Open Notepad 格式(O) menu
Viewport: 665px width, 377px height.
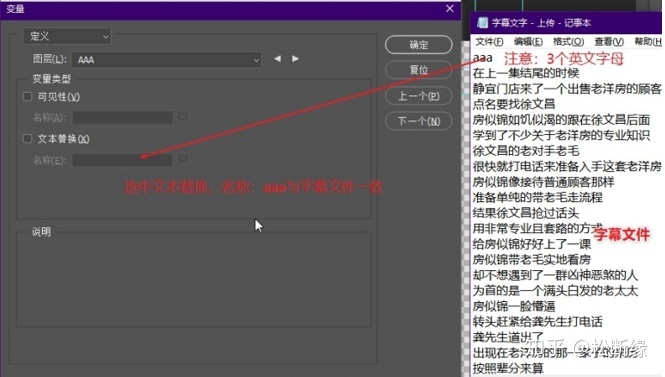[x=568, y=41]
